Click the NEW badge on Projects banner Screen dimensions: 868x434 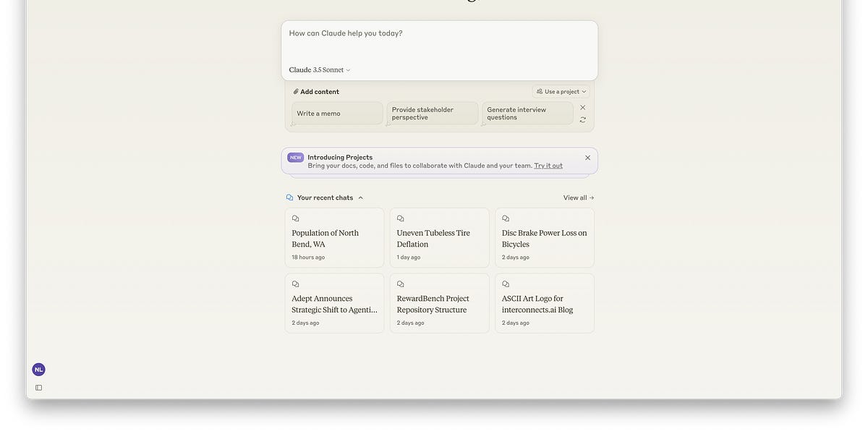click(295, 158)
